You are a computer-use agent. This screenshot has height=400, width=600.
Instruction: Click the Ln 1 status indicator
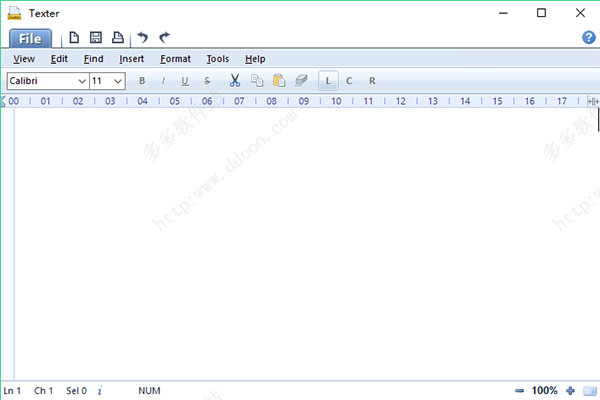click(x=12, y=391)
